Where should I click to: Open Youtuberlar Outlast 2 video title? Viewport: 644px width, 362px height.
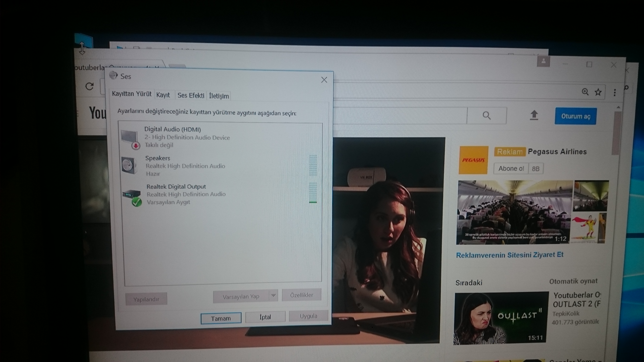(x=577, y=299)
